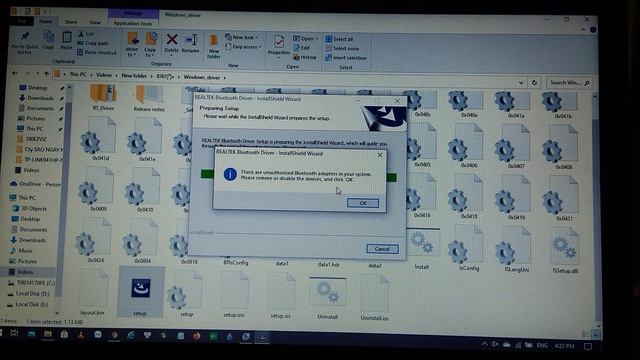Select Music in the navigation pane
The height and width of the screenshot is (360, 640).
tap(21, 251)
